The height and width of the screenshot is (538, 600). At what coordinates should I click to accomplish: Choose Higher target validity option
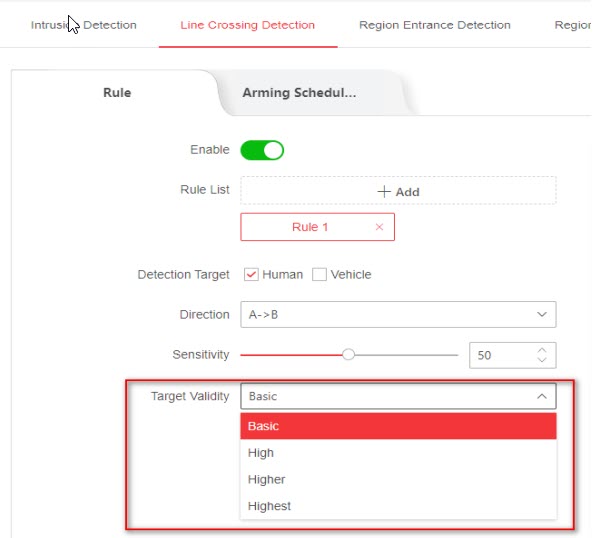click(x=398, y=479)
